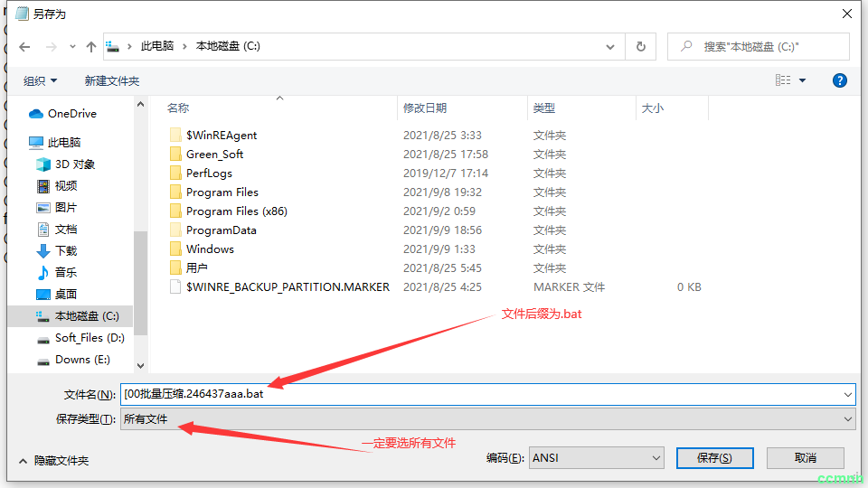Click the back navigation arrow

(x=24, y=46)
